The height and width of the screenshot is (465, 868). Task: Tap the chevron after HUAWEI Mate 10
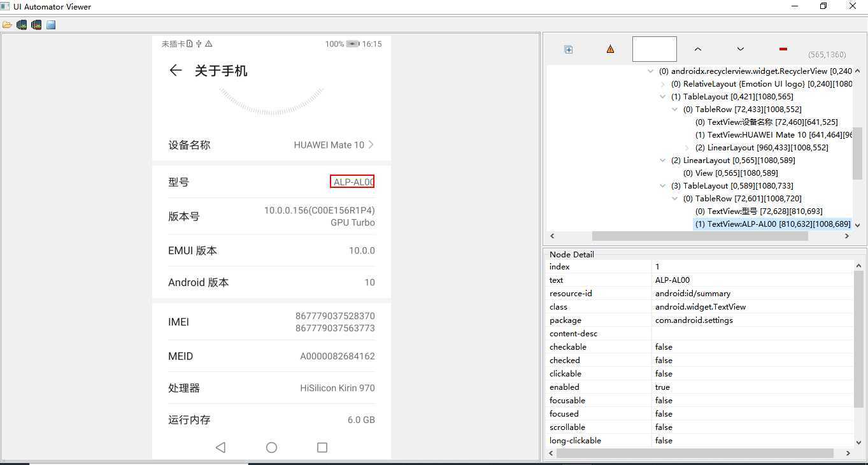pos(371,145)
